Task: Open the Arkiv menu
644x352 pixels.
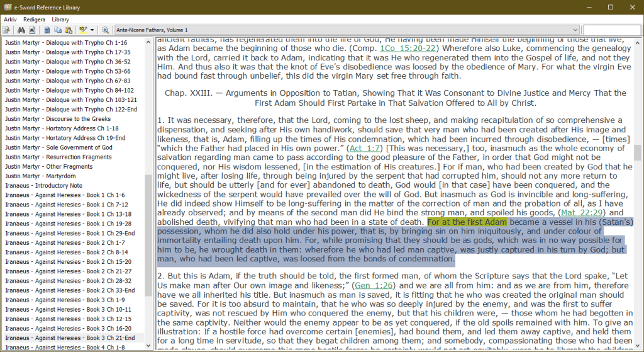Action: point(10,20)
